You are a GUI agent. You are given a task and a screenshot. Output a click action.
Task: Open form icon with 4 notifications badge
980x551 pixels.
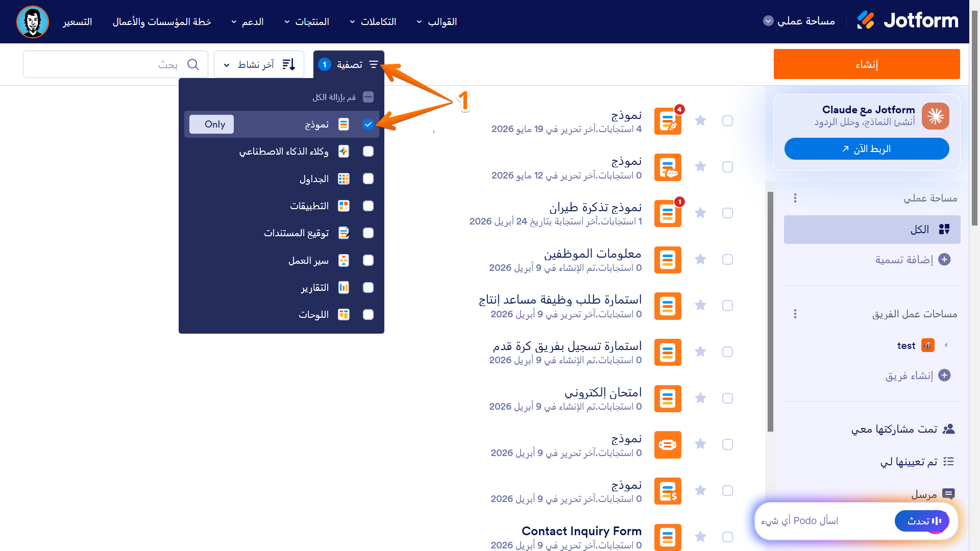click(668, 121)
